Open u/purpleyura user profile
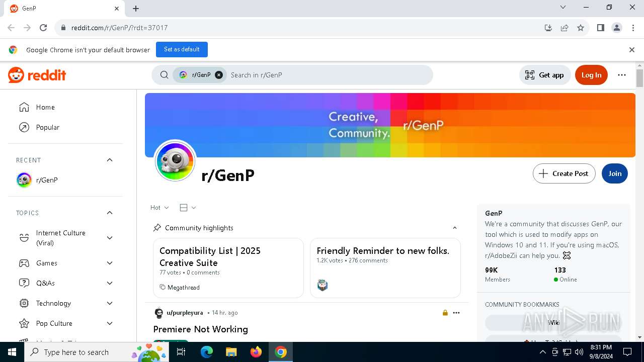 (x=185, y=313)
